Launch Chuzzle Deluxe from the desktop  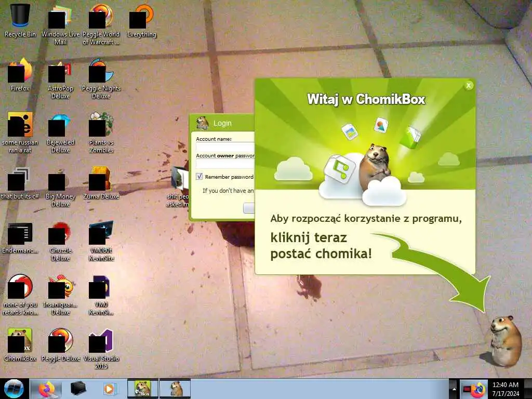[x=60, y=241]
